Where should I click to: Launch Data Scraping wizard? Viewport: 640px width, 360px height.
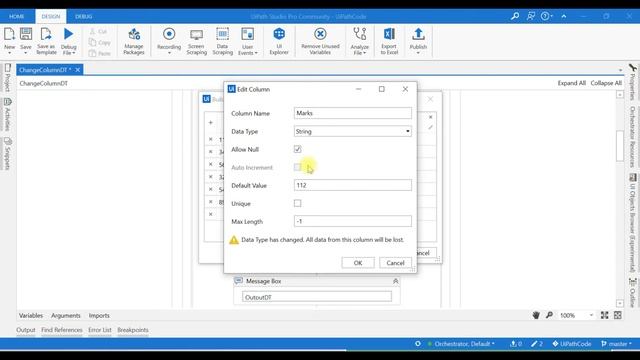coord(222,41)
